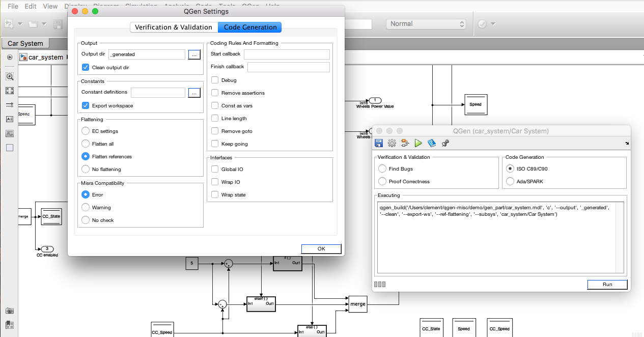
Task: Enable the Global IO checkbox
Action: point(215,170)
